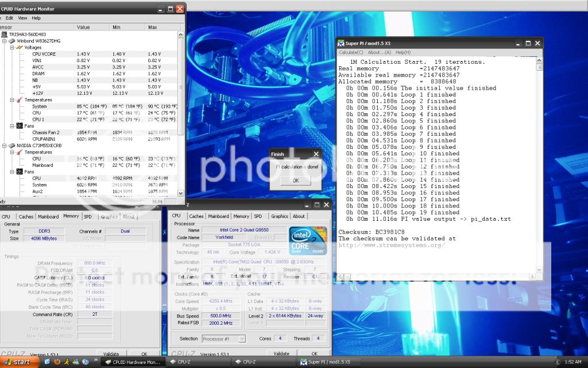Click the fourth quick launch icon
This screenshot has width=588, height=368.
point(76,362)
